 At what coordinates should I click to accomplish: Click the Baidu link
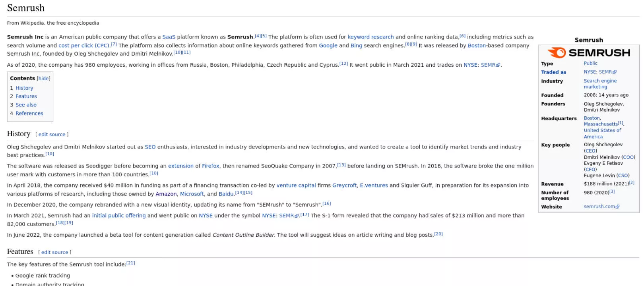tap(226, 194)
